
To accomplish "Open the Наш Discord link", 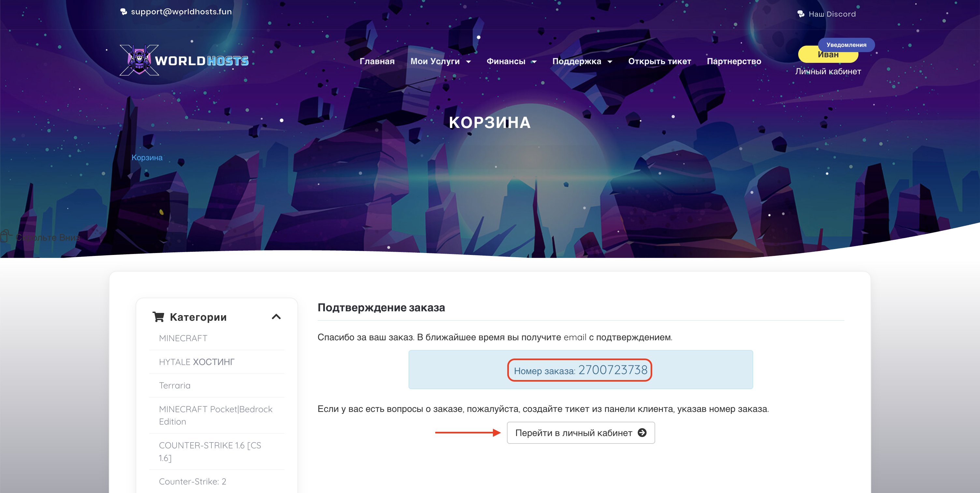I will [x=832, y=14].
